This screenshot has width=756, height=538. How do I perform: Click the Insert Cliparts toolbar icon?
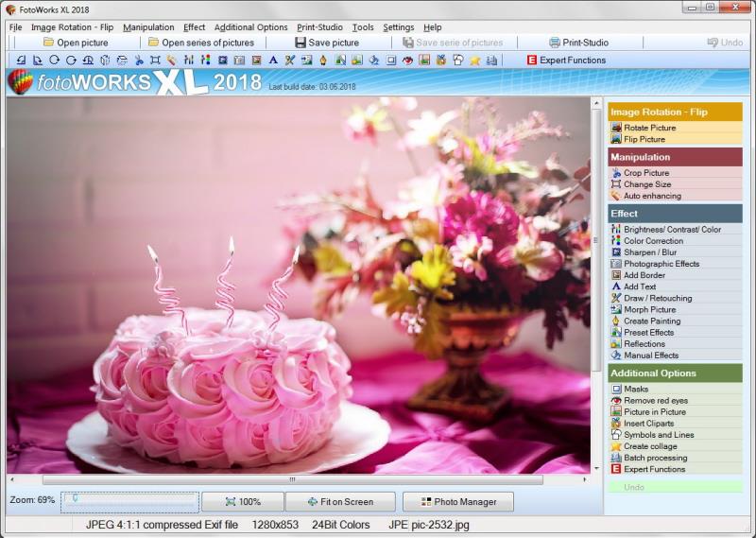coord(441,60)
